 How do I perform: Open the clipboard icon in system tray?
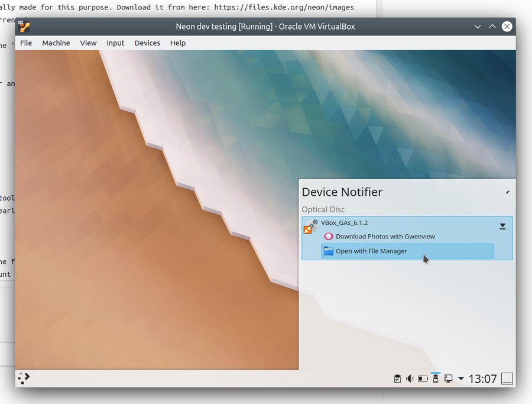click(398, 379)
